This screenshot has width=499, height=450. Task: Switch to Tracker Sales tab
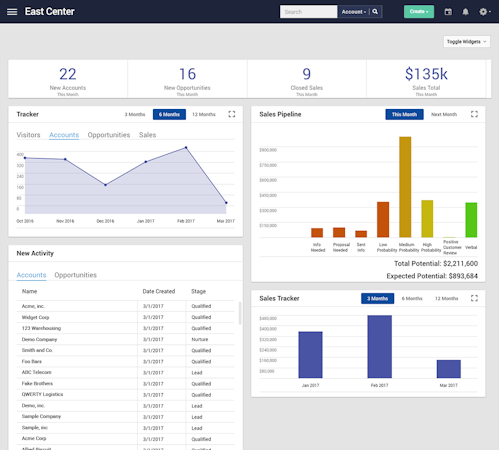click(147, 135)
